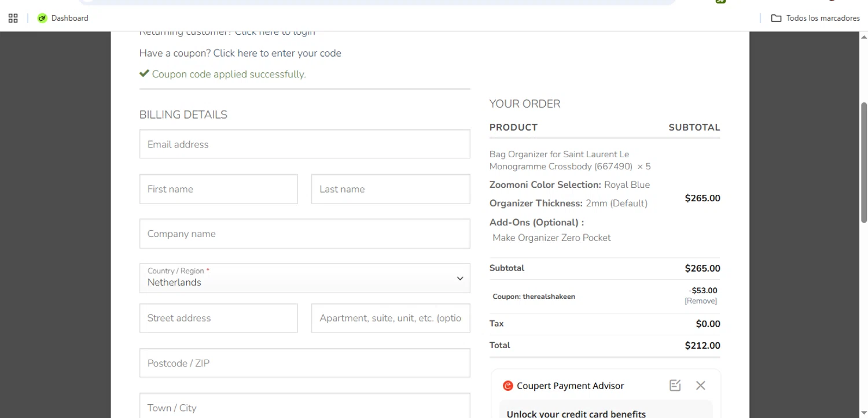Focus the Company name field
Screen dimensions: 868x418
tap(304, 234)
